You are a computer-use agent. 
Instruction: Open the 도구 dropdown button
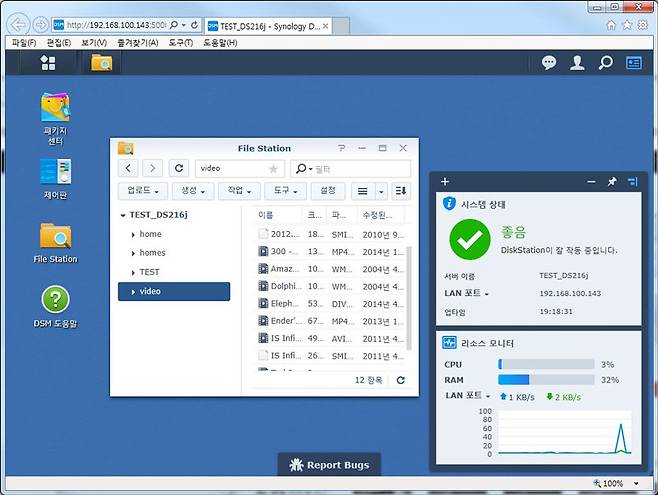point(285,191)
